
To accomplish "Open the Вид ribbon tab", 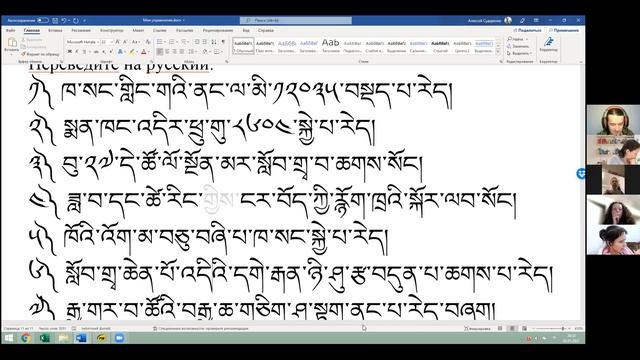I will (246, 31).
